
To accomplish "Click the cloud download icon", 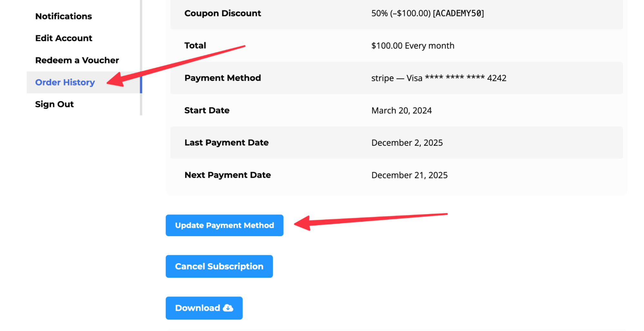I will click(x=228, y=308).
